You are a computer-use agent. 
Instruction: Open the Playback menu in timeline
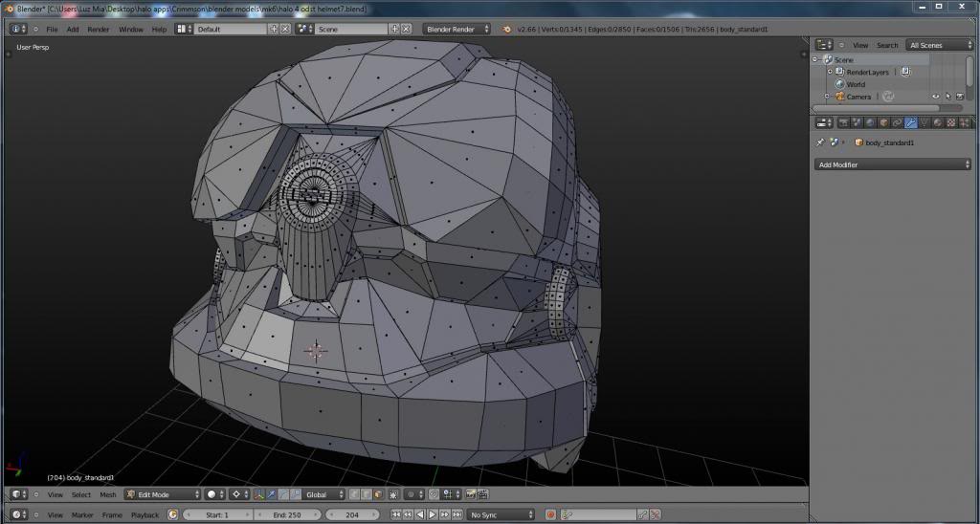tap(145, 515)
